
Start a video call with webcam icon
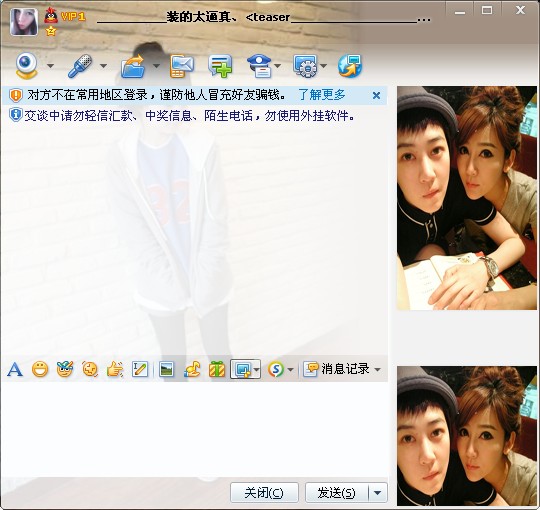[27, 65]
